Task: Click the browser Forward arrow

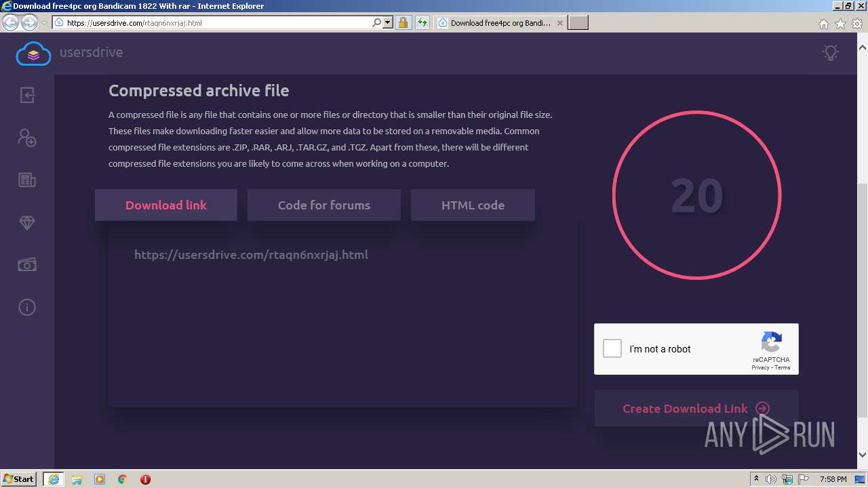Action: tap(29, 22)
